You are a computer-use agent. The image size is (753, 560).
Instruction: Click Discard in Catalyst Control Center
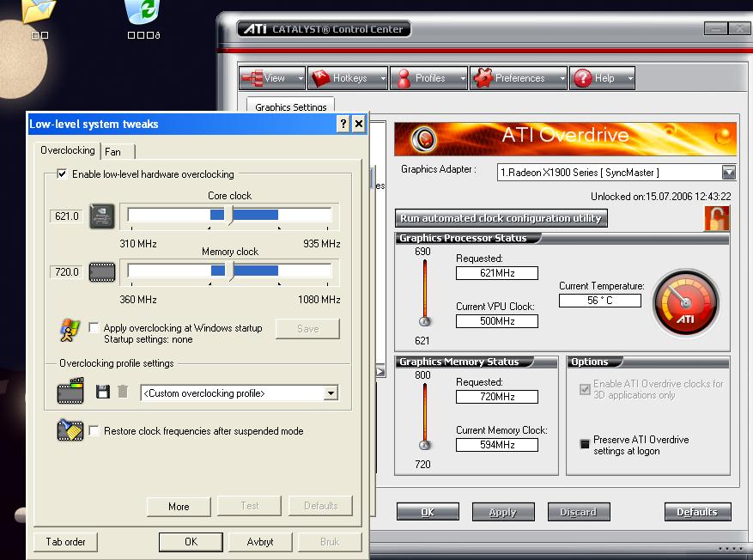click(579, 512)
